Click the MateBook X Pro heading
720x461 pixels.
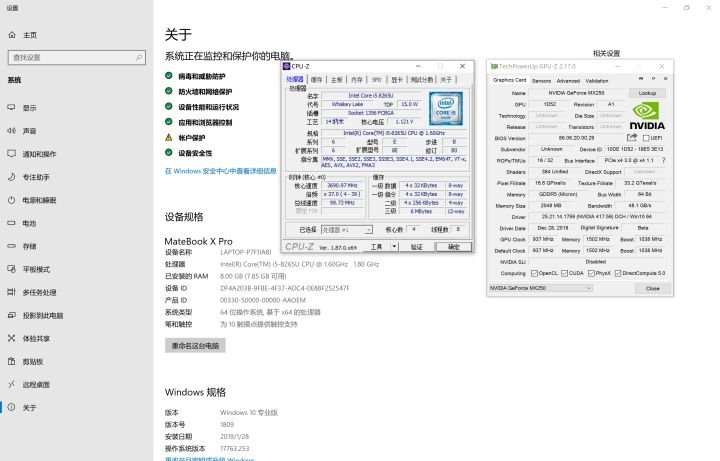198,241
